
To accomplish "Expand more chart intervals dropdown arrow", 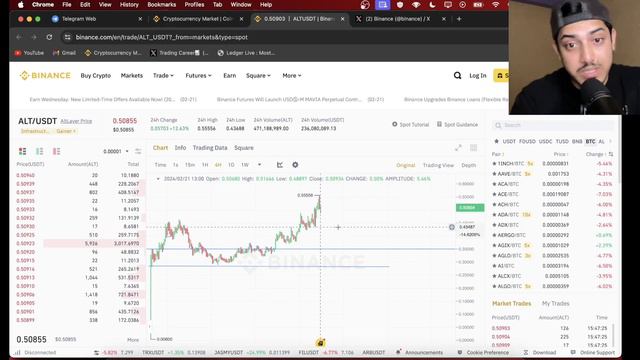I will 259,165.
